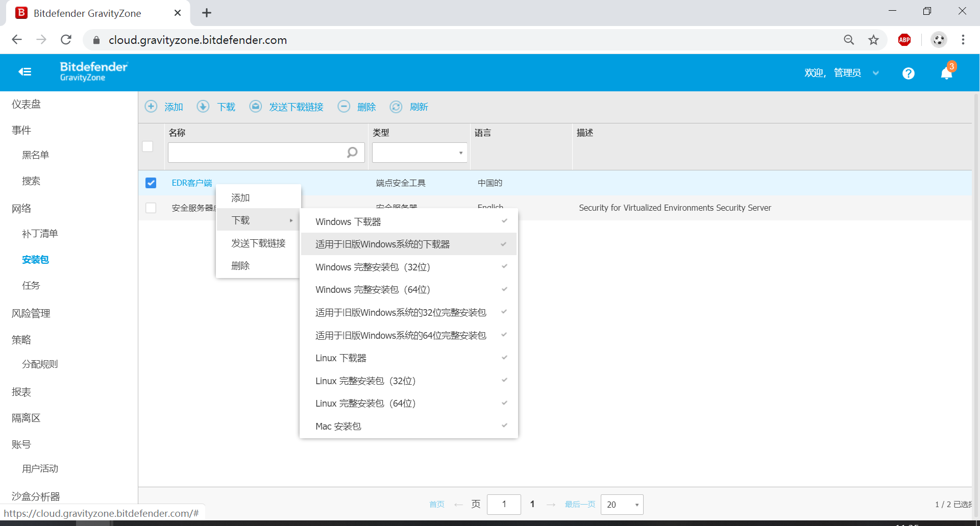Go to next page with the right arrow
This screenshot has height=526, width=980.
pyautogui.click(x=551, y=505)
